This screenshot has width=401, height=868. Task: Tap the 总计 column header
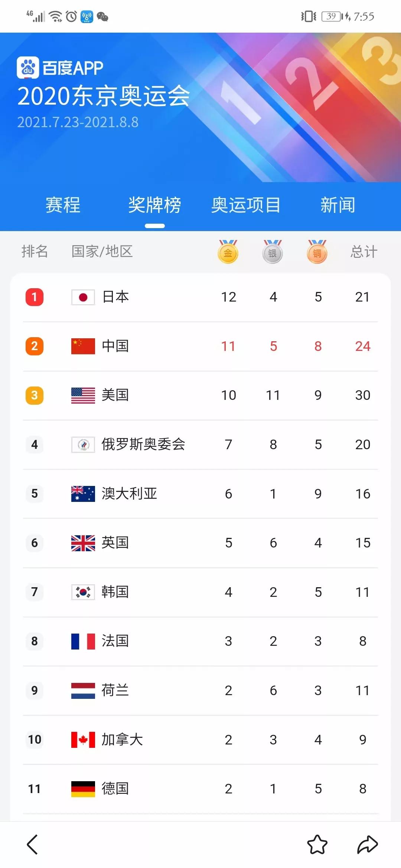point(363,252)
